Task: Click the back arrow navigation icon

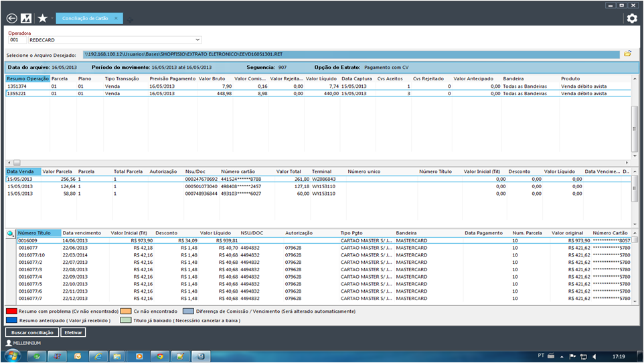Action: 11,18
